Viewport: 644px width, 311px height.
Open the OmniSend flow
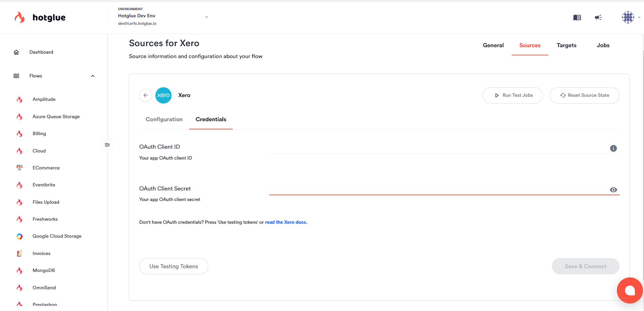click(x=44, y=288)
